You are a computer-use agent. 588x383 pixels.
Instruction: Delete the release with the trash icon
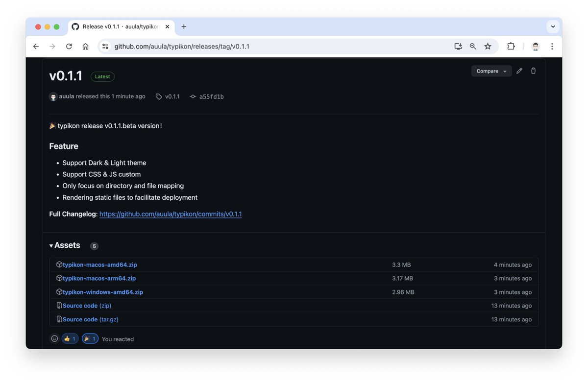[x=534, y=71]
